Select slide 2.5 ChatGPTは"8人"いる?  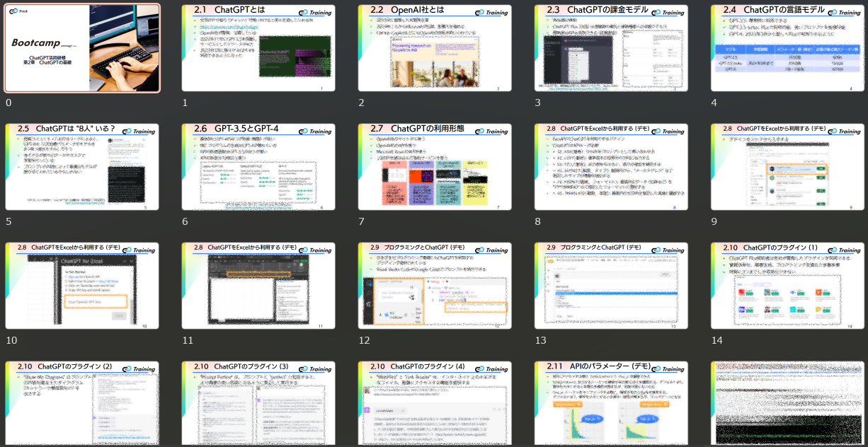(82, 167)
